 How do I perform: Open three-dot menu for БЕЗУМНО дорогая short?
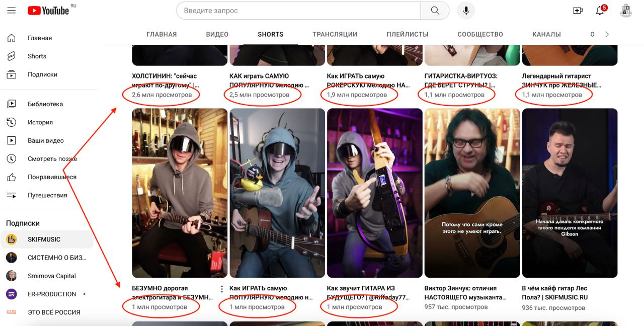coord(222,289)
